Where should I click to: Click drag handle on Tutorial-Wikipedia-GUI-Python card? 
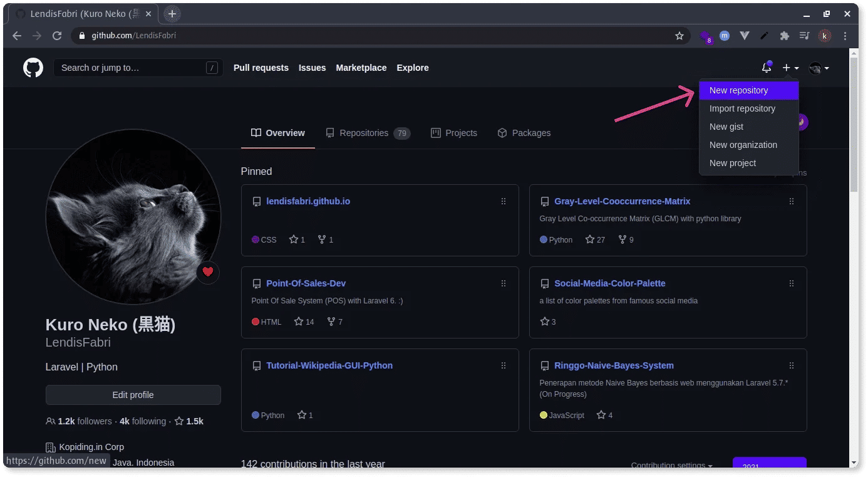504,365
